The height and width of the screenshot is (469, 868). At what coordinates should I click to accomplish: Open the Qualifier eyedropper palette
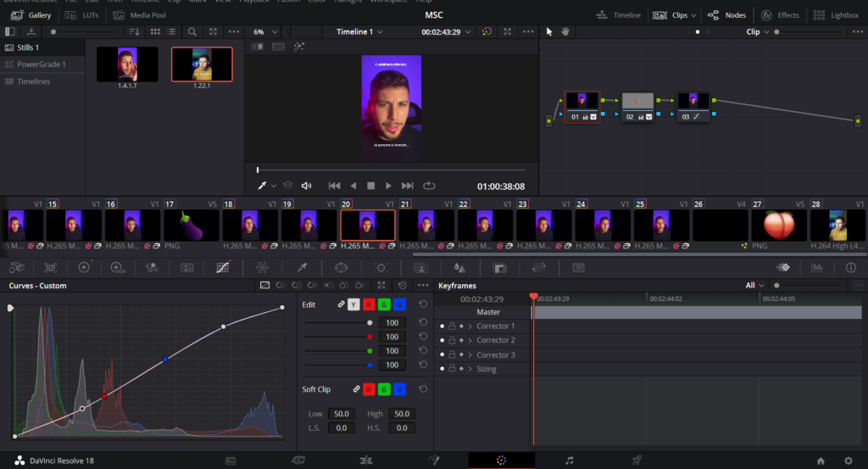pos(302,268)
